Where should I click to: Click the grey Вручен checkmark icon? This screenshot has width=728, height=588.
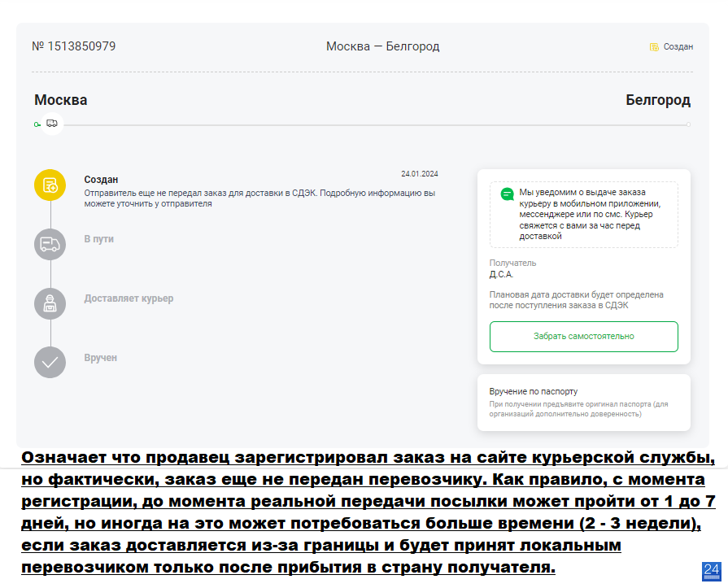50,363
